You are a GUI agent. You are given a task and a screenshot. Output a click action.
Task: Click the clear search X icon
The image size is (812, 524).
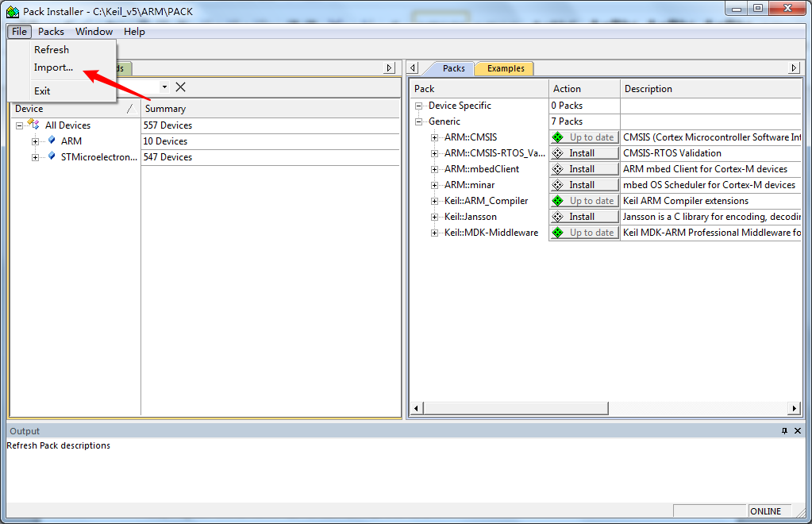tap(181, 87)
